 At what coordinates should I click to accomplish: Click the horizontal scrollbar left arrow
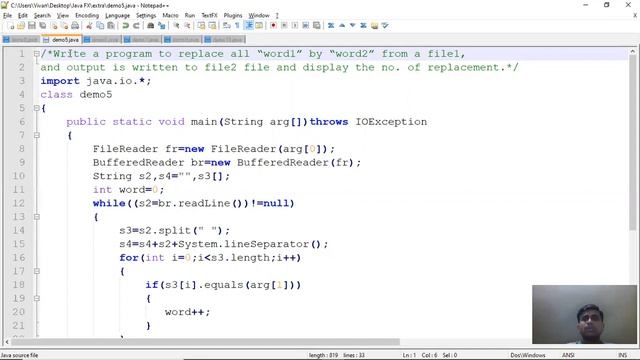7,342
